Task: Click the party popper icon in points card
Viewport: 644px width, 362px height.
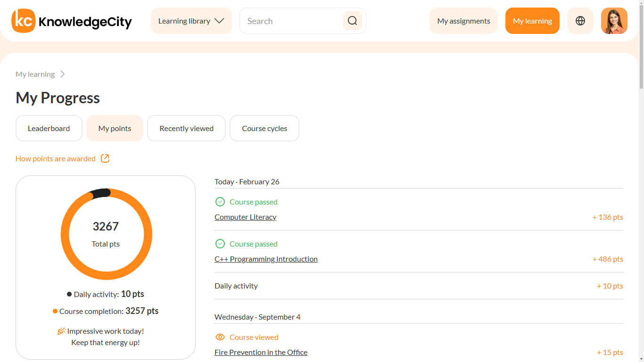Action: pos(61,331)
